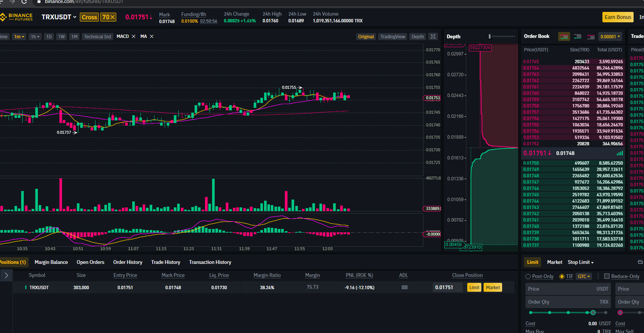Image resolution: width=644 pixels, height=333 pixels.
Task: Select Market order type tab
Action: point(554,262)
